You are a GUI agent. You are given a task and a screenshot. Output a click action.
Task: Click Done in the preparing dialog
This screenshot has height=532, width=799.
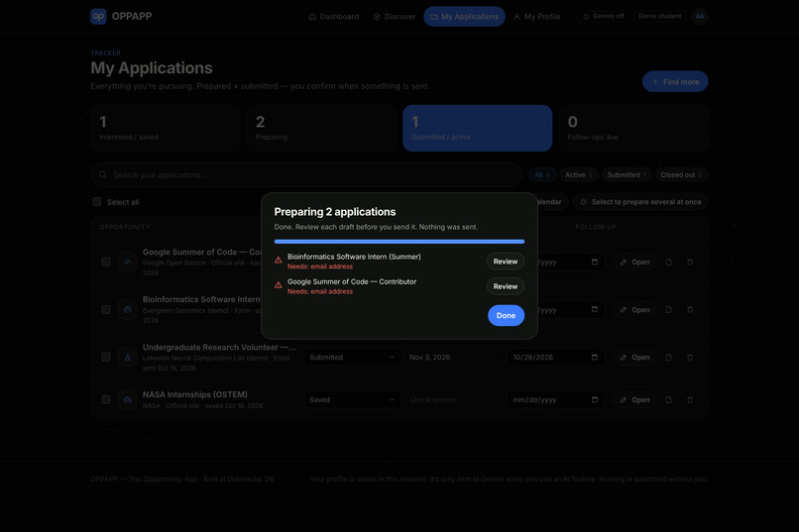[x=506, y=316]
